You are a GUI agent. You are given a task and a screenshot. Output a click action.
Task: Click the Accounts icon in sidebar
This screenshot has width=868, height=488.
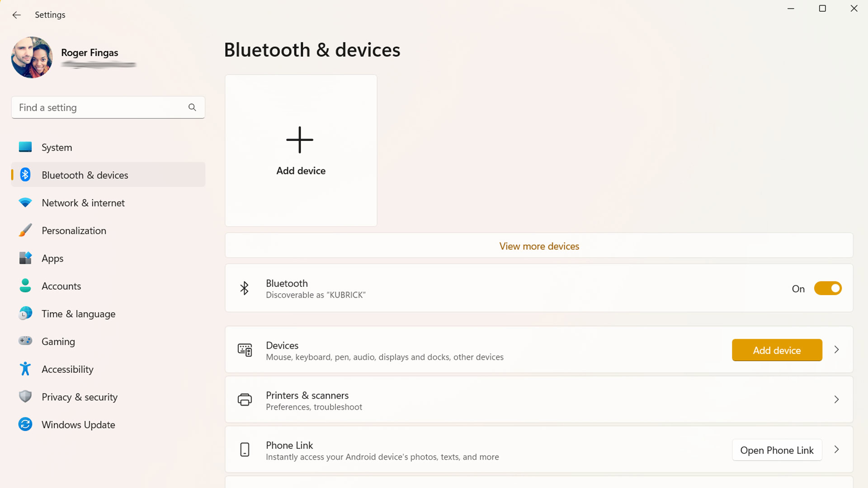(x=25, y=286)
